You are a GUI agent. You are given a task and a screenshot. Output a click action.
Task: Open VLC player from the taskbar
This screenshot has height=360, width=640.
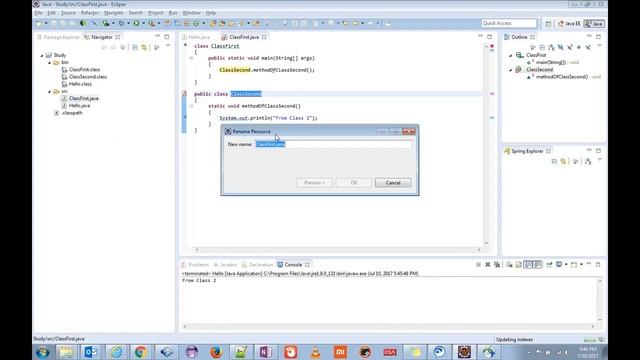pyautogui.click(x=316, y=352)
